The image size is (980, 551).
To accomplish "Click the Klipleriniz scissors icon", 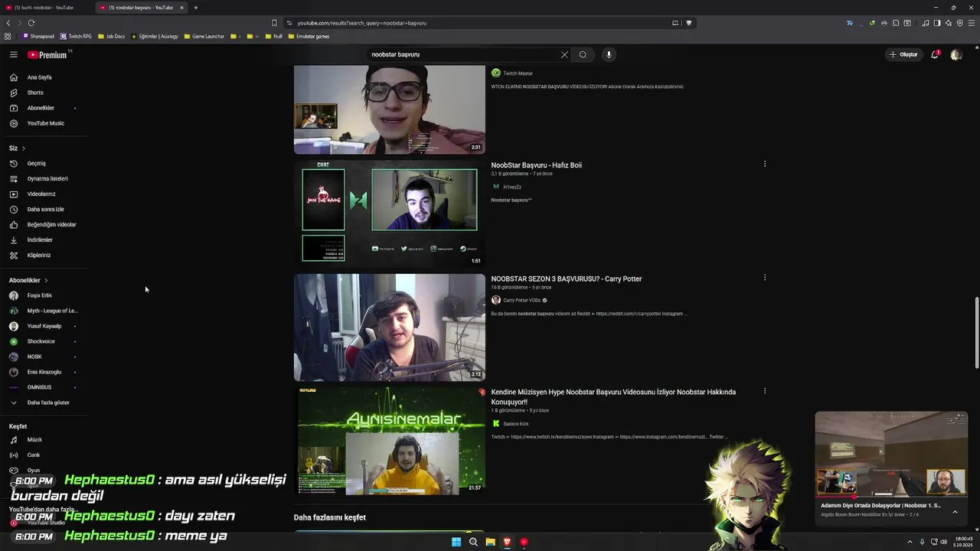I will 13,255.
